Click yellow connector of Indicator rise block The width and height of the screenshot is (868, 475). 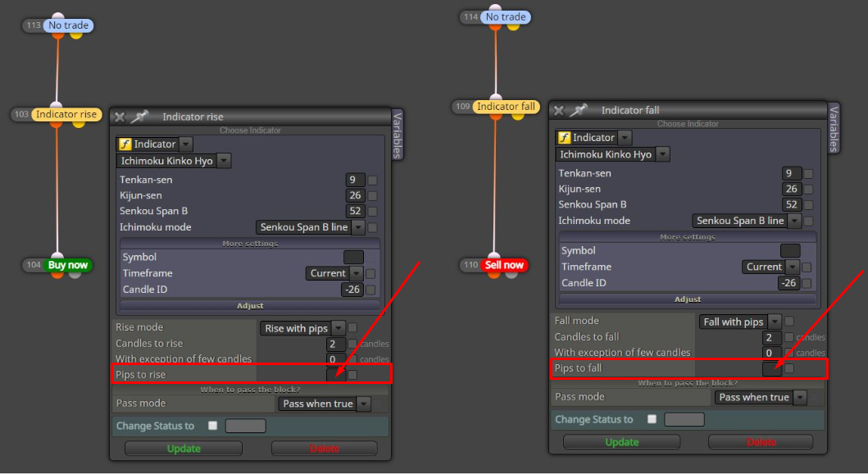point(79,125)
